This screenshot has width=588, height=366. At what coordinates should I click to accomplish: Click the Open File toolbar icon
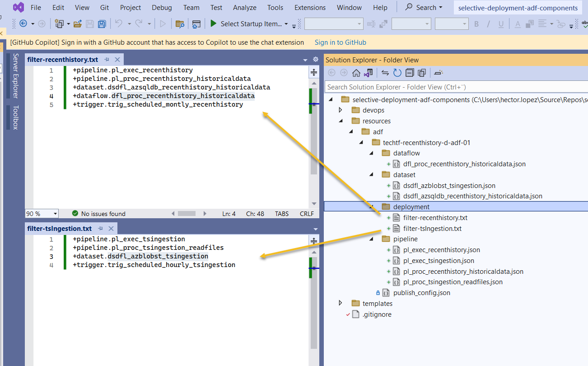click(x=78, y=24)
